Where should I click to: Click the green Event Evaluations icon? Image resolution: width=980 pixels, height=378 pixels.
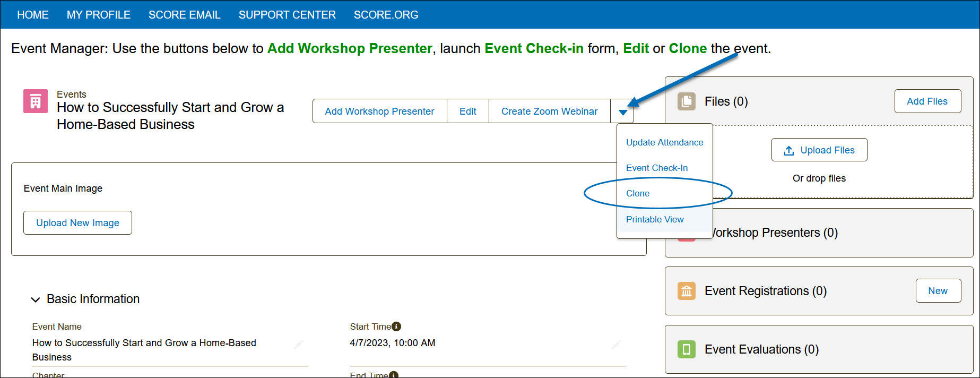tap(687, 349)
